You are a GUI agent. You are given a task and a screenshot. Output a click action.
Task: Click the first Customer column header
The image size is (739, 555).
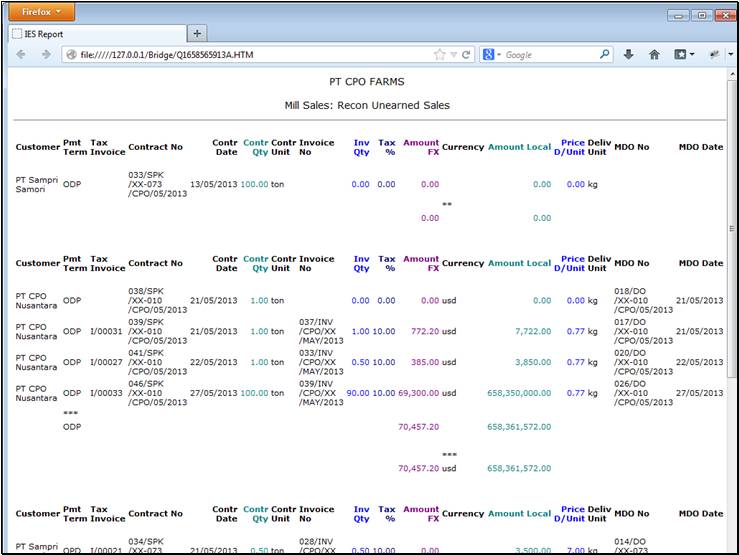tap(38, 147)
